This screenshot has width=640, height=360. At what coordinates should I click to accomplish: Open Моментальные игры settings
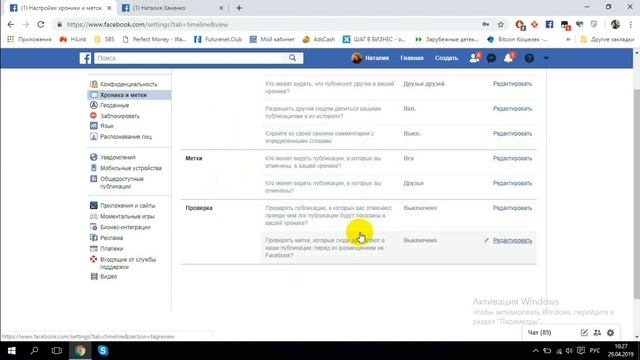[x=127, y=216]
